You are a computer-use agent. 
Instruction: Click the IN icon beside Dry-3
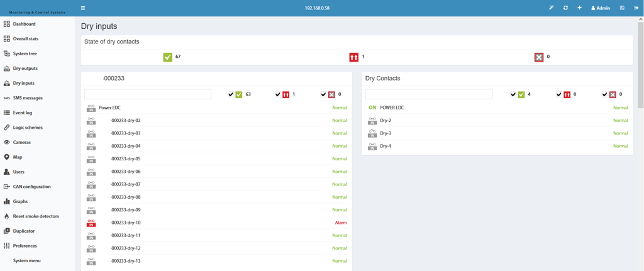point(372,133)
